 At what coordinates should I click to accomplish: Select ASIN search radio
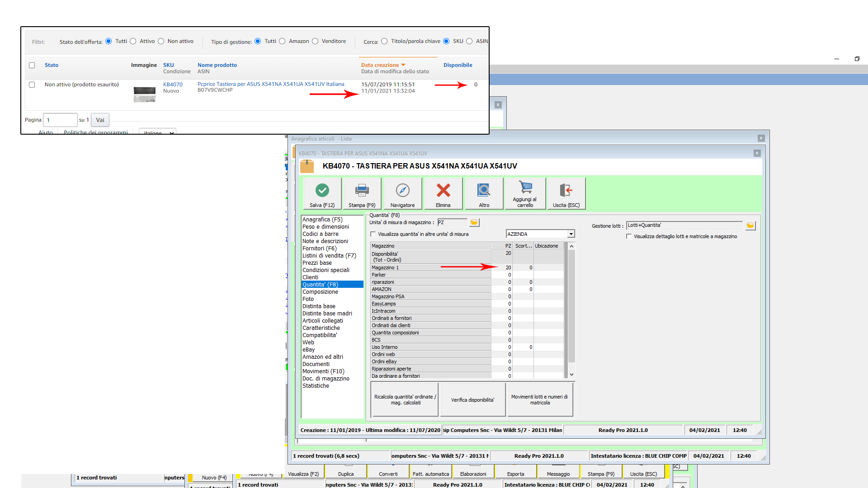[469, 41]
